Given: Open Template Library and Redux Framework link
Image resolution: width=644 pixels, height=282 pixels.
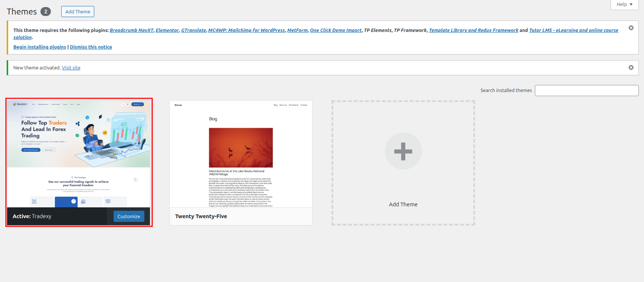Looking at the screenshot, I should tap(473, 30).
